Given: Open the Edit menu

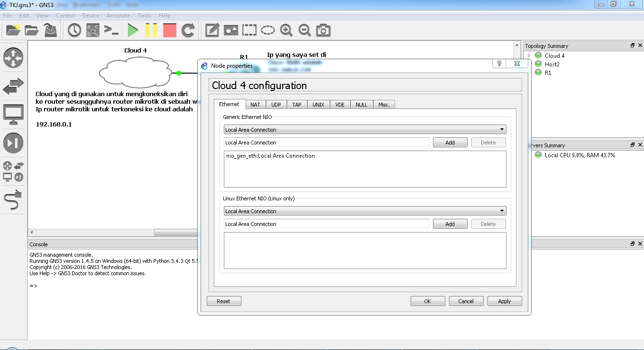Looking at the screenshot, I should (x=24, y=16).
